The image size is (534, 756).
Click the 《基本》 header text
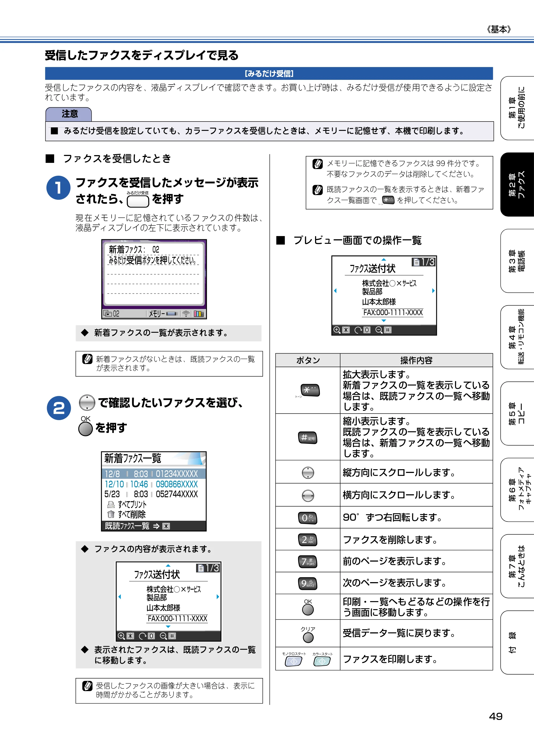[x=499, y=29]
